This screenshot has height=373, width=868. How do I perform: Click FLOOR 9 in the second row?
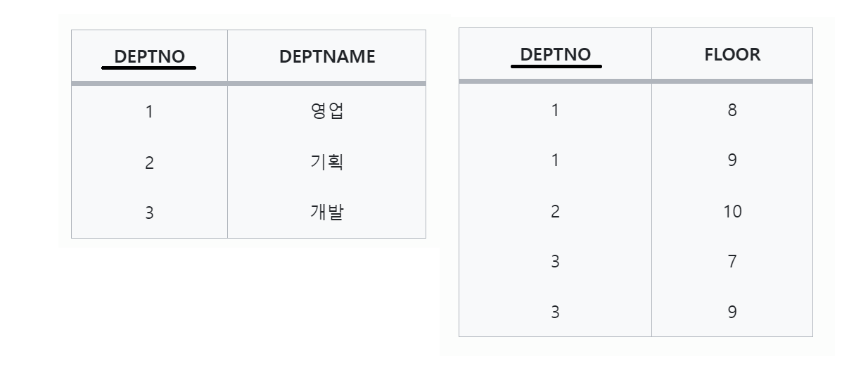pyautogui.click(x=732, y=160)
